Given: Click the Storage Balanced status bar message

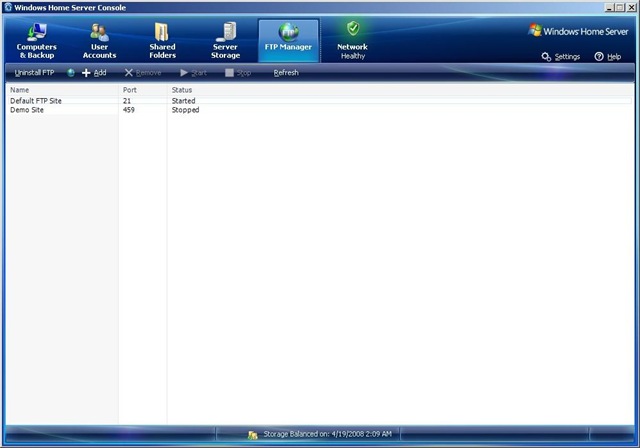Looking at the screenshot, I should tap(327, 434).
